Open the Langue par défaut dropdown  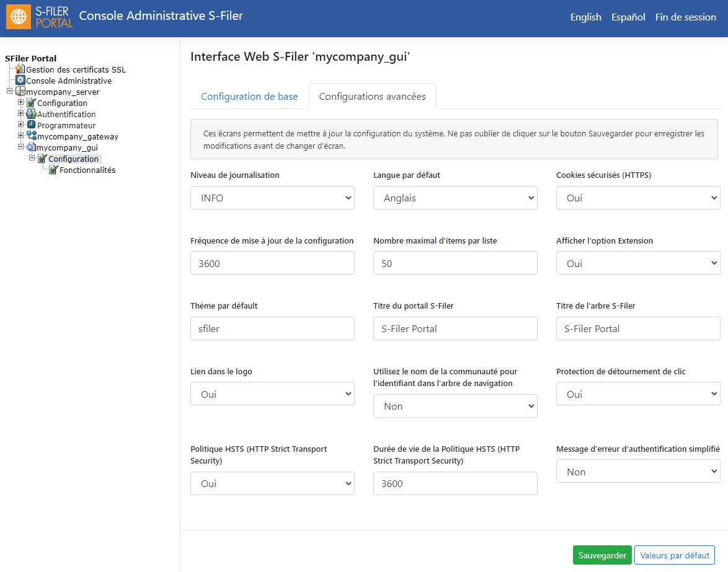[455, 198]
